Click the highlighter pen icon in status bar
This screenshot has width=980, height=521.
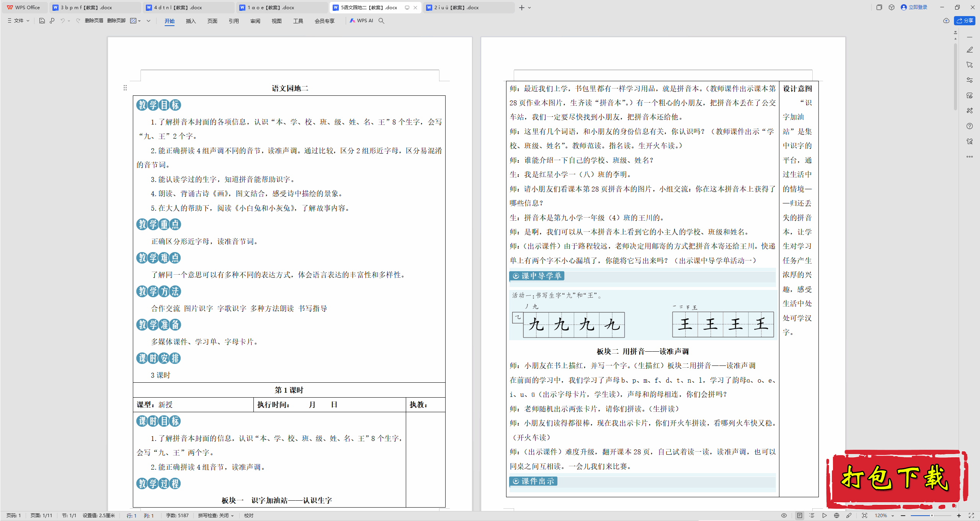[849, 516]
